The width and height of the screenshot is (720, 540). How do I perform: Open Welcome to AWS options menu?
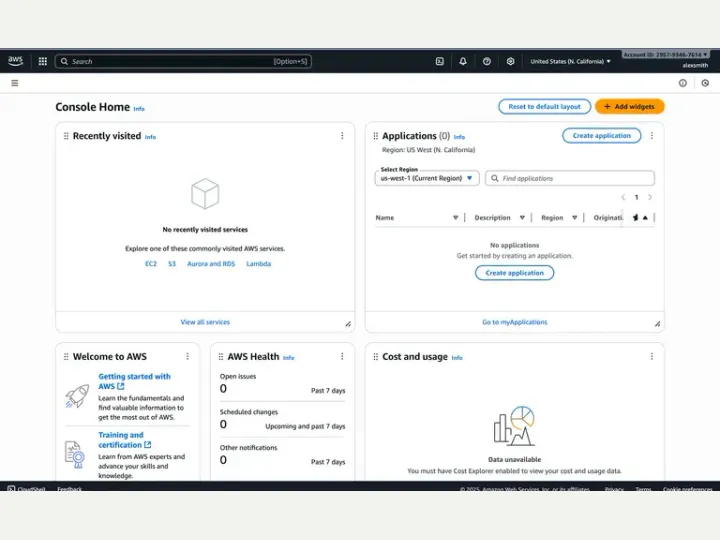pyautogui.click(x=187, y=356)
